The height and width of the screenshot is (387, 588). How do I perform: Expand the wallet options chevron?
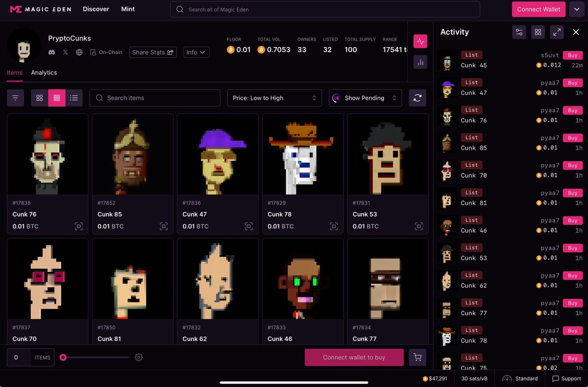pyautogui.click(x=576, y=9)
